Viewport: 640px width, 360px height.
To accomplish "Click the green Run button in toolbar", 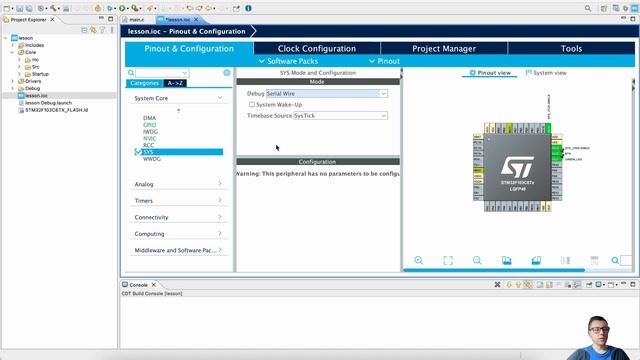I will point(122,8).
